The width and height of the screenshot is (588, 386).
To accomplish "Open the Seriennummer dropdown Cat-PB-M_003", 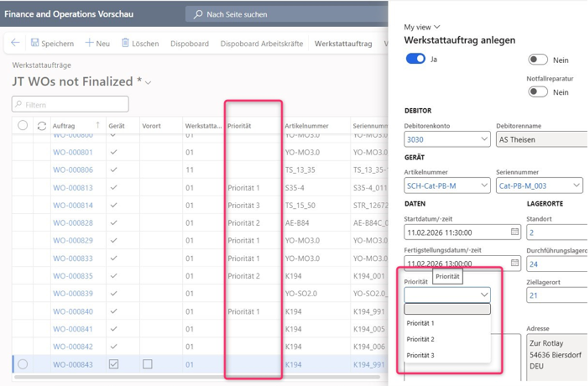I will [576, 185].
